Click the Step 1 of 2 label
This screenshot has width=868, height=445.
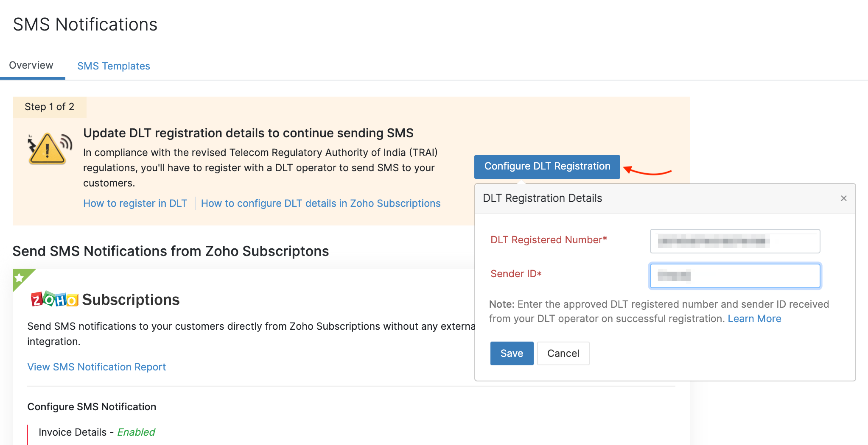pyautogui.click(x=50, y=107)
